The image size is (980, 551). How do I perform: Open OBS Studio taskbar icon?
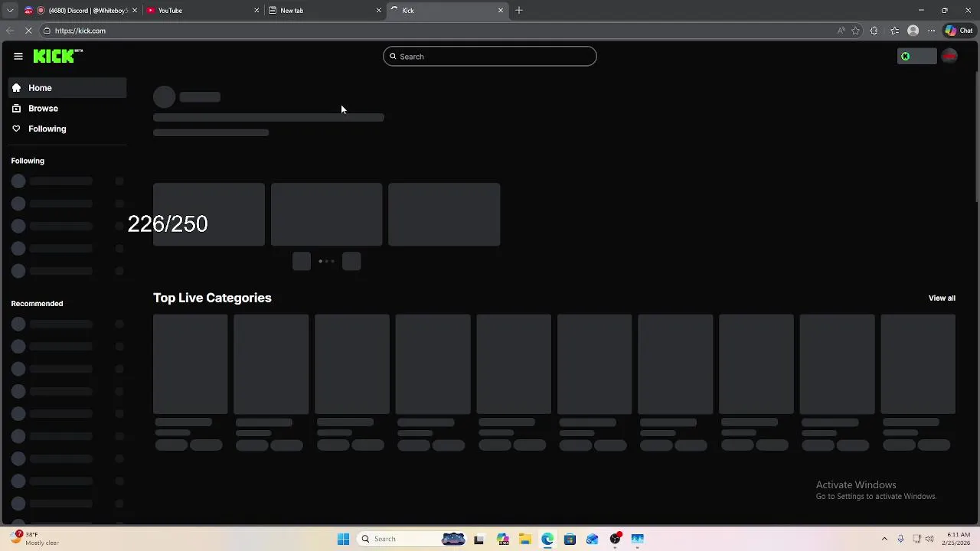[x=615, y=539]
